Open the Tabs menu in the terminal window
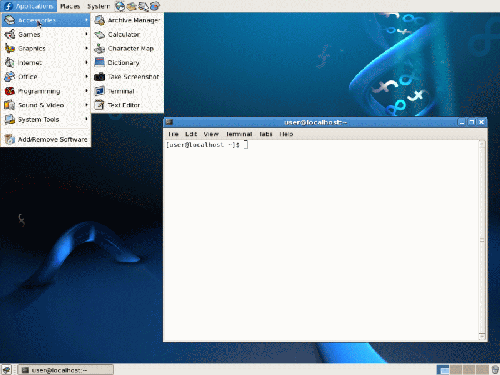 (266, 134)
